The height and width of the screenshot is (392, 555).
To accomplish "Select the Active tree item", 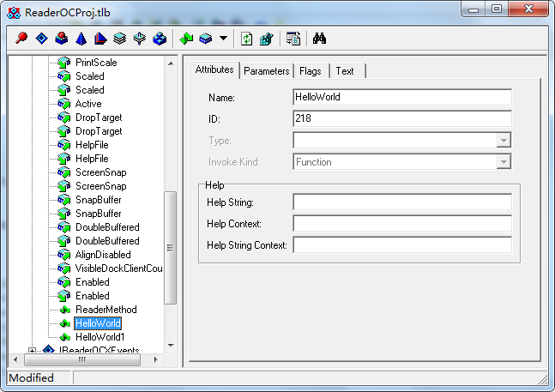I will pyautogui.click(x=88, y=104).
